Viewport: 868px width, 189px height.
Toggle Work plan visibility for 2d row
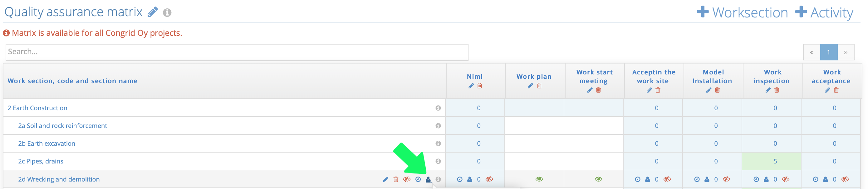(x=539, y=179)
